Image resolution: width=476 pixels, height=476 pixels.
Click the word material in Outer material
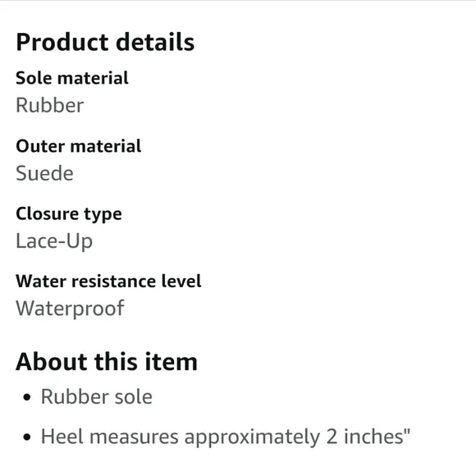click(106, 146)
